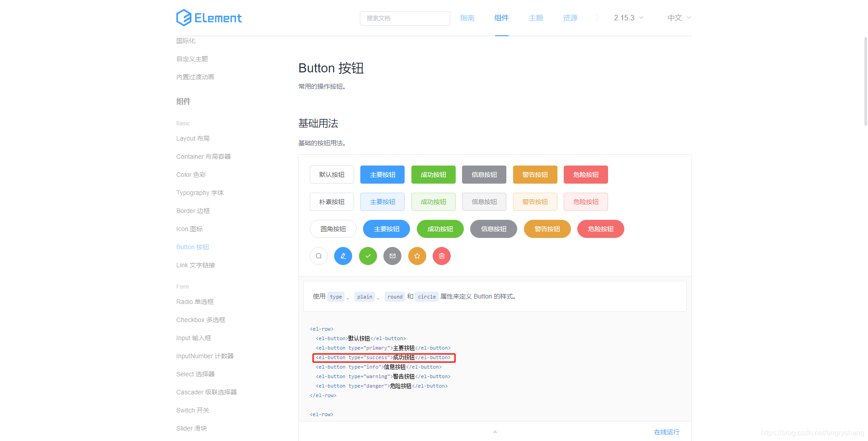Open the 2.15.3 version dropdown
The image size is (868, 441).
(628, 18)
